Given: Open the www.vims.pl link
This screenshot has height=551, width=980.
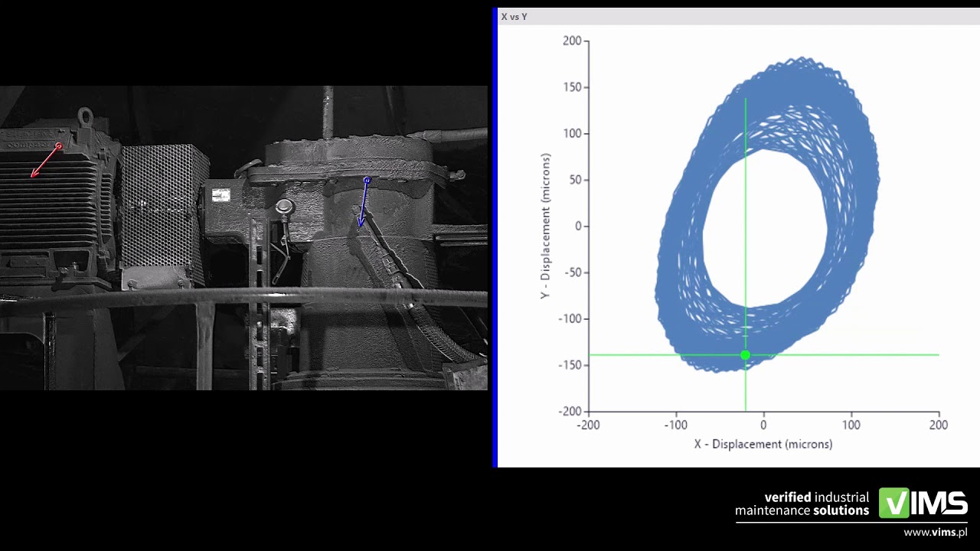Looking at the screenshot, I should point(936,533).
